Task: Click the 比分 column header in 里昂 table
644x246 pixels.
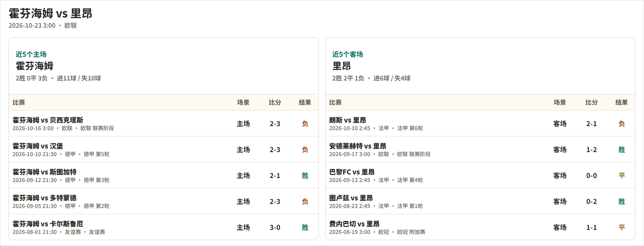Action: pyautogui.click(x=592, y=102)
